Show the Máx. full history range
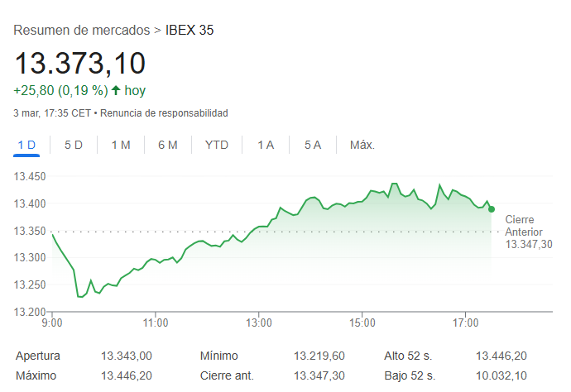Image resolution: width=571 pixels, height=392 pixels. pos(362,145)
